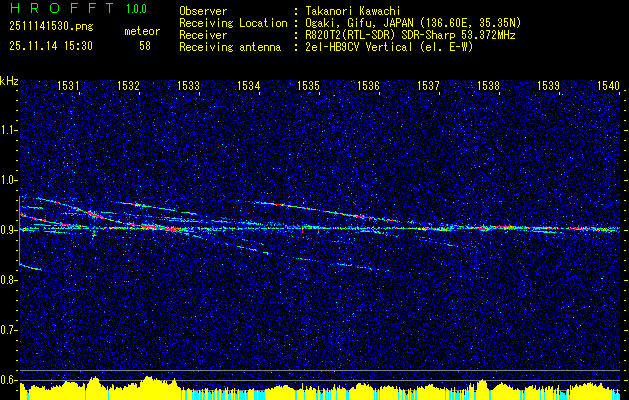
Task: Click the version number 1.0.0
Action: click(x=136, y=9)
